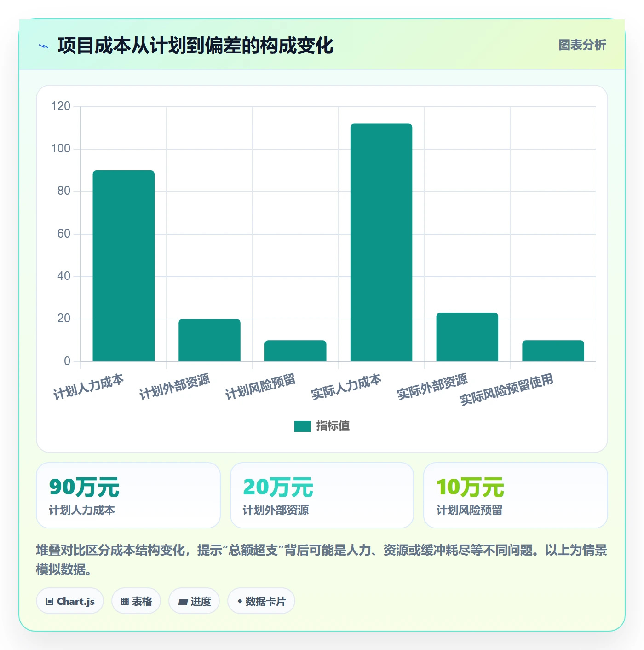Click the grid icon in 表格 chip
Viewport: 644px width, 650px height.
pos(125,602)
